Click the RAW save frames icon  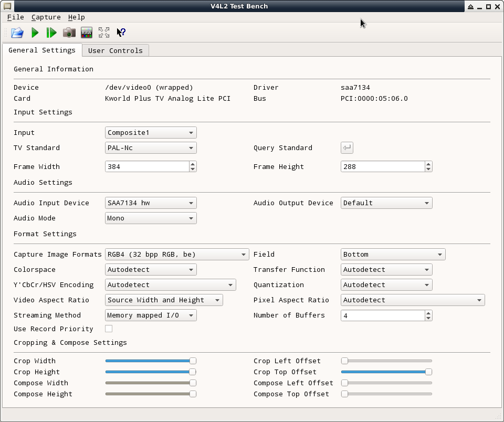click(x=87, y=33)
